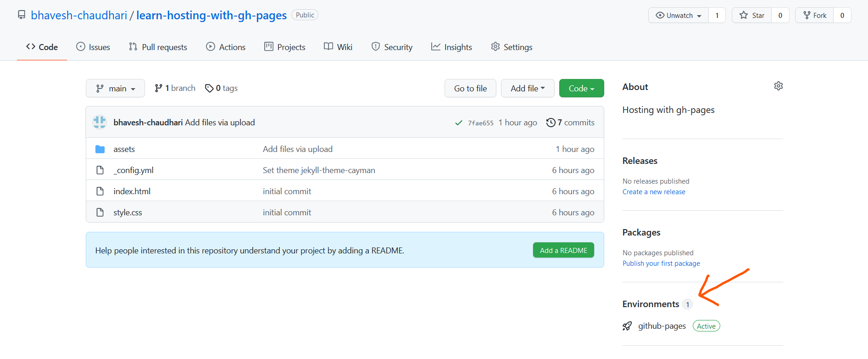Fork this repository
Viewport: 868px width, 359px height.
[815, 15]
